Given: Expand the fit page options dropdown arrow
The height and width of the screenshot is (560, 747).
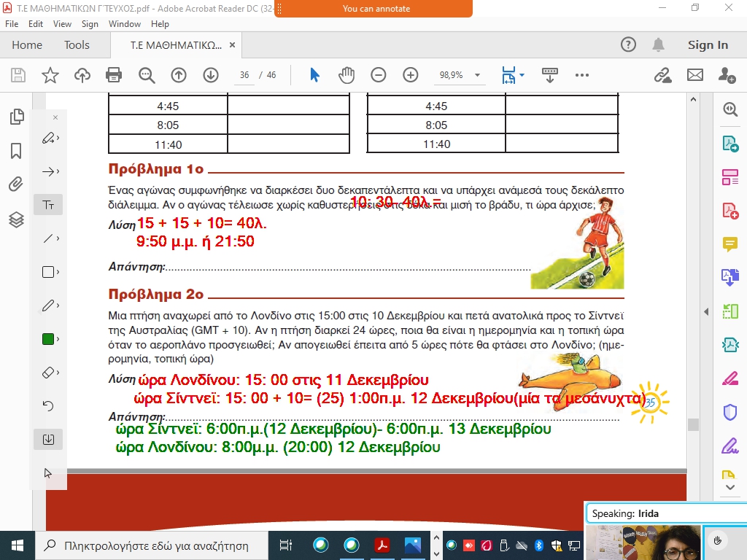Looking at the screenshot, I should coord(522,75).
